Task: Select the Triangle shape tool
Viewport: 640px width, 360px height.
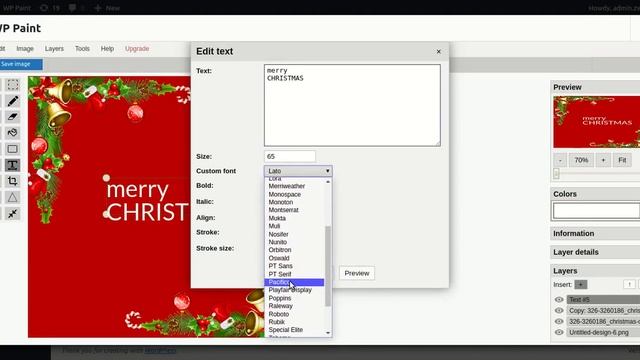Action: click(13, 197)
